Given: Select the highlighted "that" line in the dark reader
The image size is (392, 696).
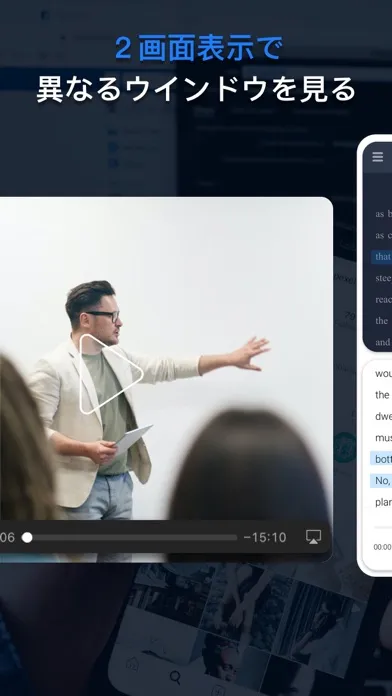Looking at the screenshot, I should tap(381, 257).
